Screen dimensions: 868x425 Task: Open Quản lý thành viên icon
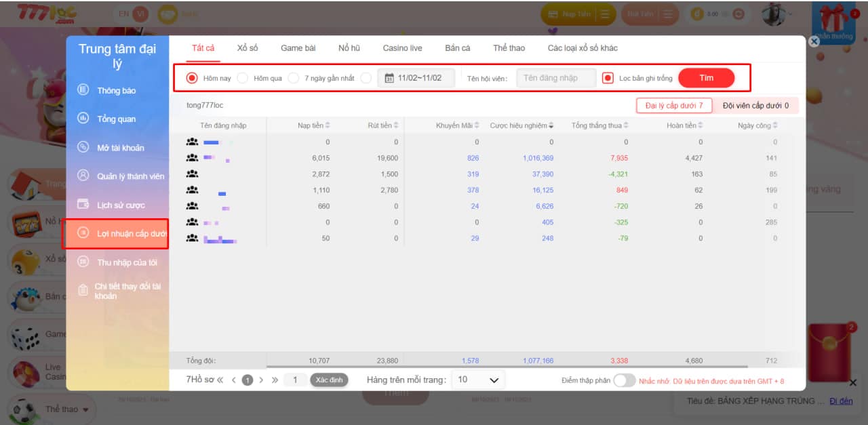[x=83, y=176]
